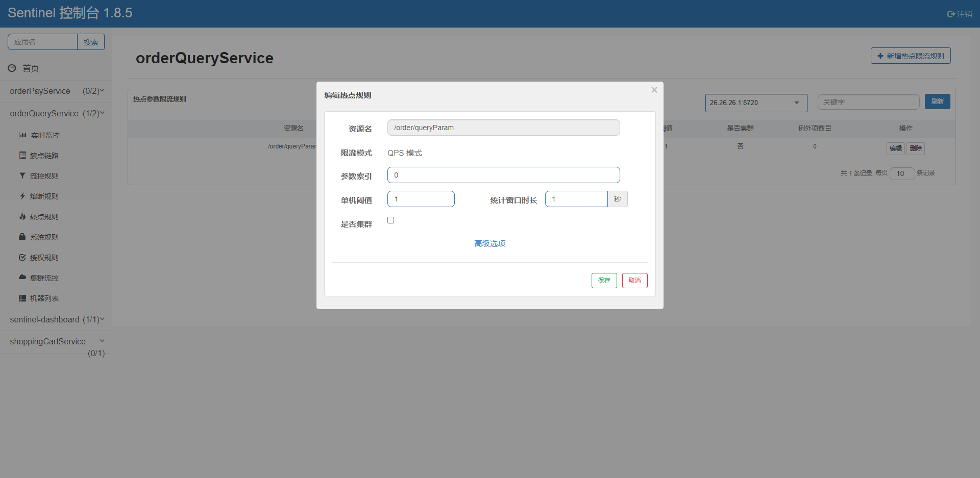This screenshot has width=980, height=478.
Task: Open machine list icon
Action: 22,298
